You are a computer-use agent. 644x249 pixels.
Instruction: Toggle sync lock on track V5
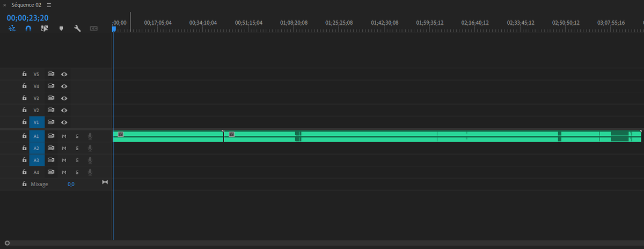52,74
